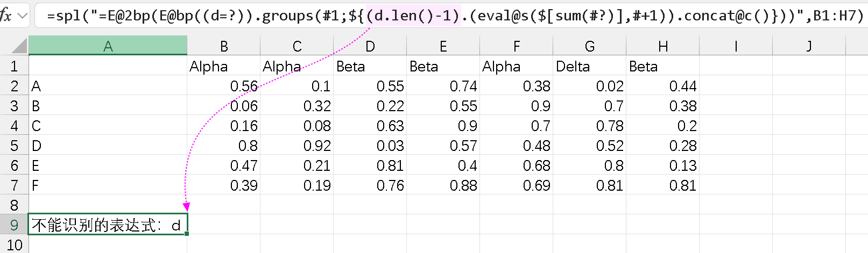This screenshot has width=868, height=253.
Task: Select the first Alpha cell in B1
Action: [x=223, y=66]
